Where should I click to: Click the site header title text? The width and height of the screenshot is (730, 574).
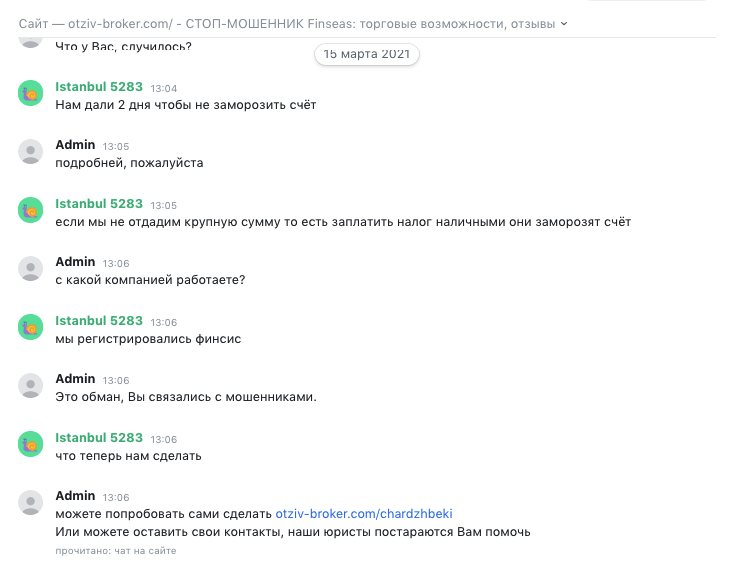[287, 24]
